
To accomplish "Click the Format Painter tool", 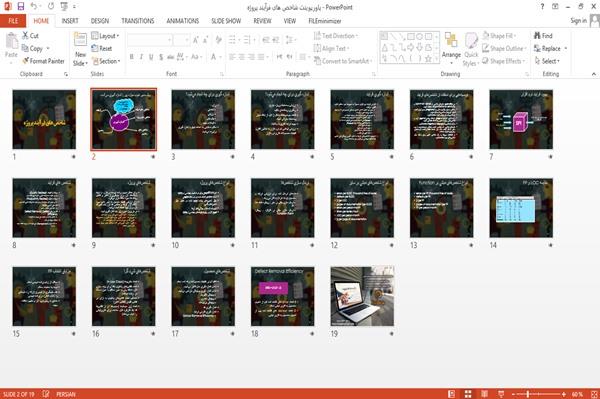I will pyautogui.click(x=43, y=61).
